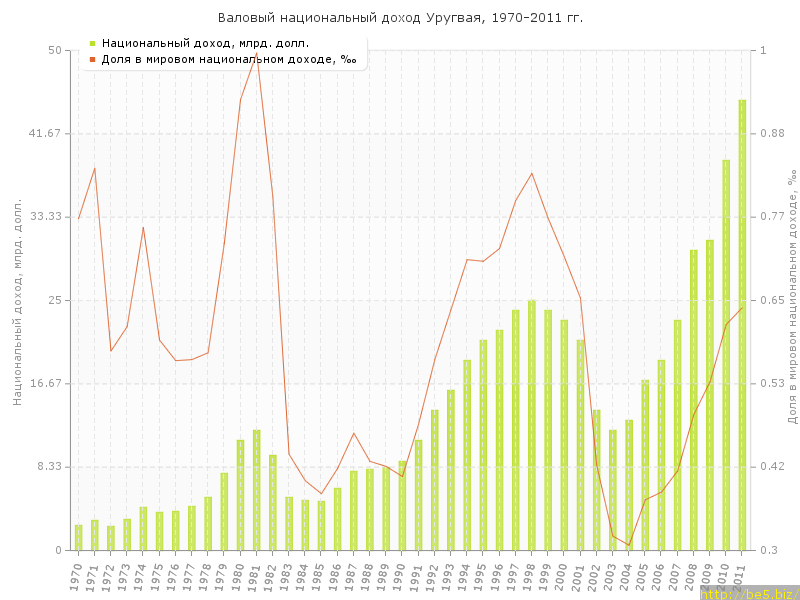Viewport: 800px width, 600px height.
Task: Click the orange line peak at 1998
Action: (532, 173)
